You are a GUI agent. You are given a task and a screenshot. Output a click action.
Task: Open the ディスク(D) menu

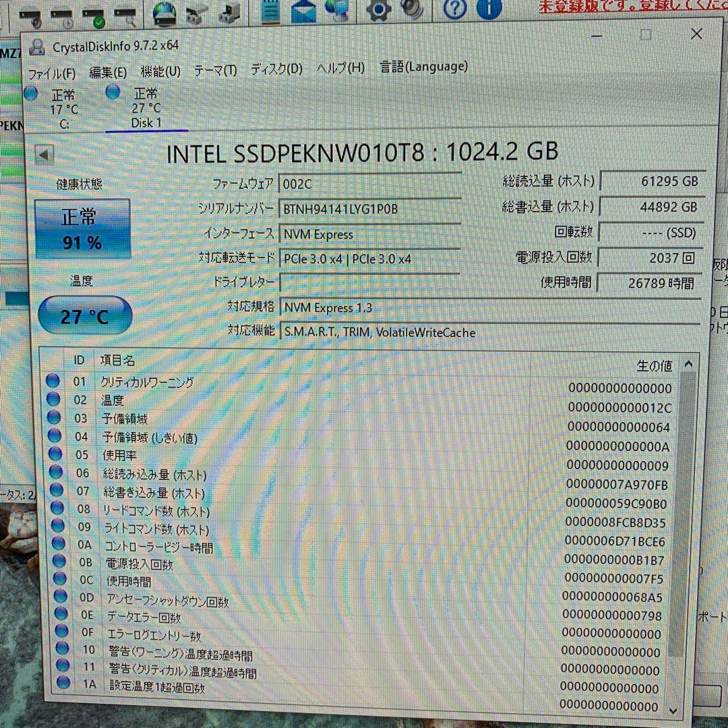click(x=276, y=69)
